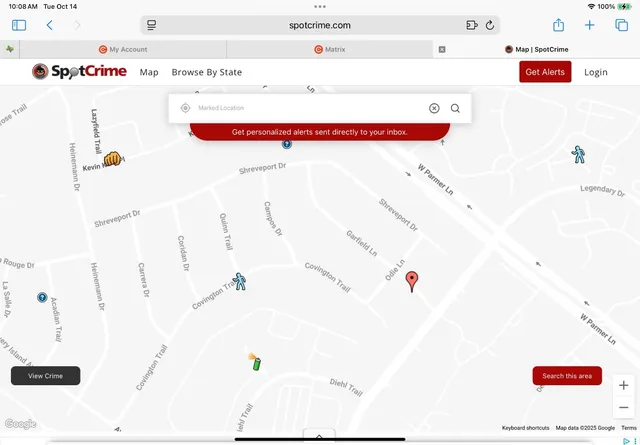Screen dimensions: 640x445
Task: Open the Login link
Action: pyautogui.click(x=596, y=72)
